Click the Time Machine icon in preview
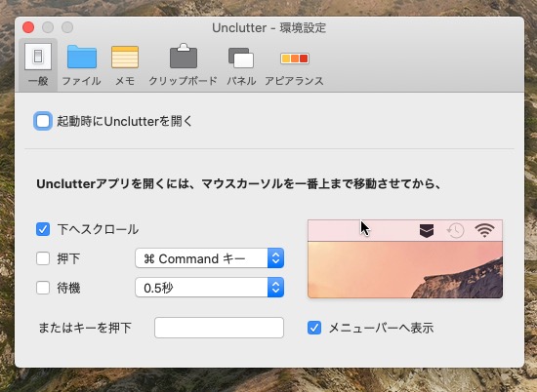The image size is (537, 392). point(456,231)
